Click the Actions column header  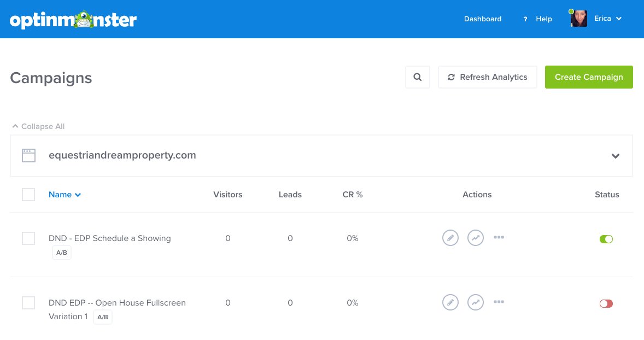[477, 195]
